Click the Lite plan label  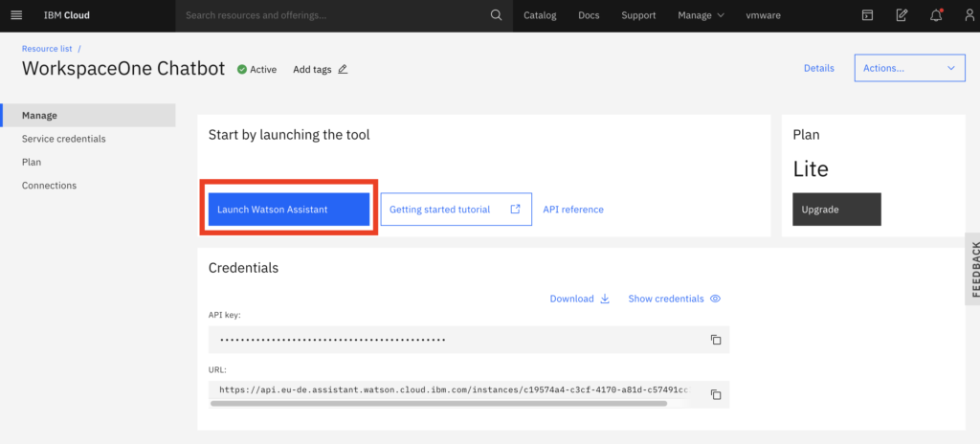pyautogui.click(x=811, y=168)
